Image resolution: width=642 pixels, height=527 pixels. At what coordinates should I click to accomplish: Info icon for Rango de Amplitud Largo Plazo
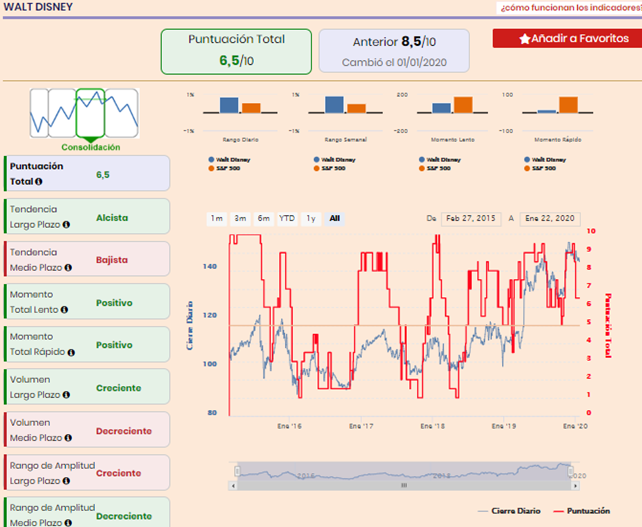(66, 481)
